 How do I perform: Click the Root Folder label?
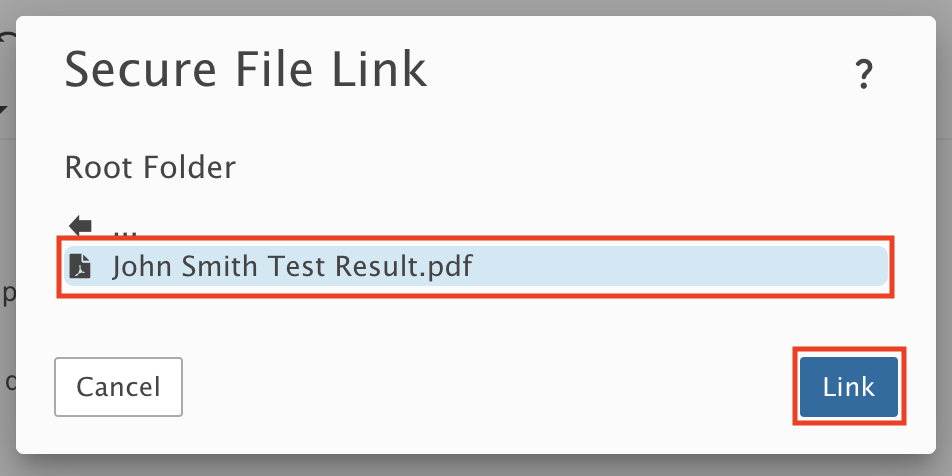pos(150,167)
